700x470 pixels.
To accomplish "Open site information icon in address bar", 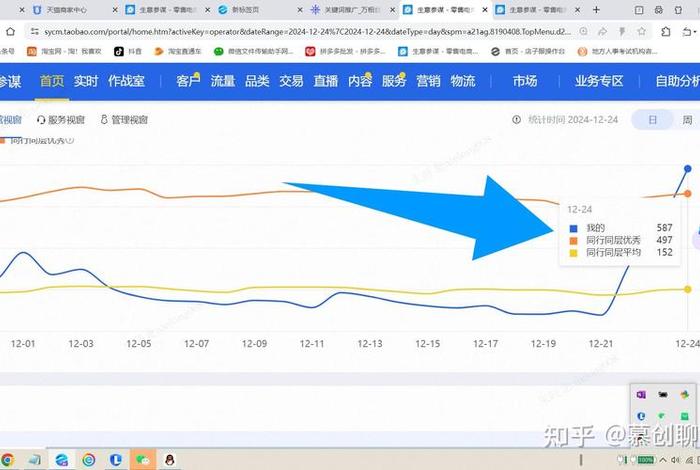I will coord(34,31).
